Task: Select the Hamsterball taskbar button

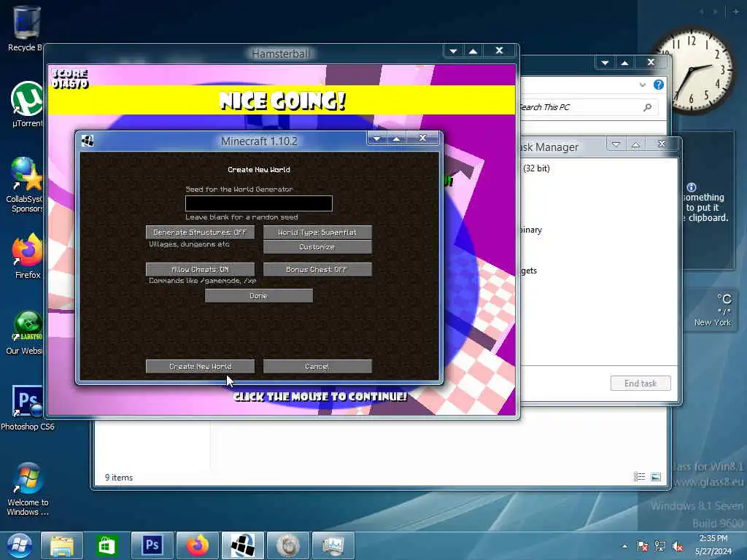Action: pyautogui.click(x=287, y=545)
